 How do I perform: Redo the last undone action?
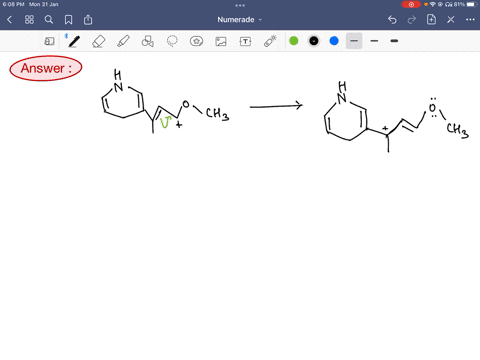(x=412, y=20)
